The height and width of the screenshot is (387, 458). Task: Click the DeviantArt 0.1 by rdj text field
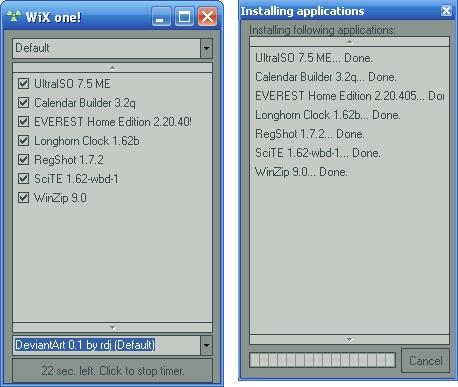point(107,345)
